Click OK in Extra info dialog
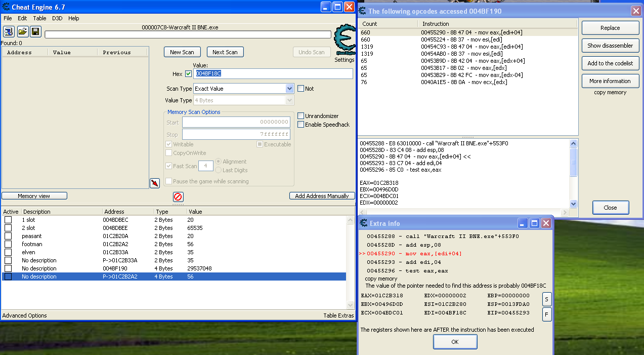 coord(455,342)
